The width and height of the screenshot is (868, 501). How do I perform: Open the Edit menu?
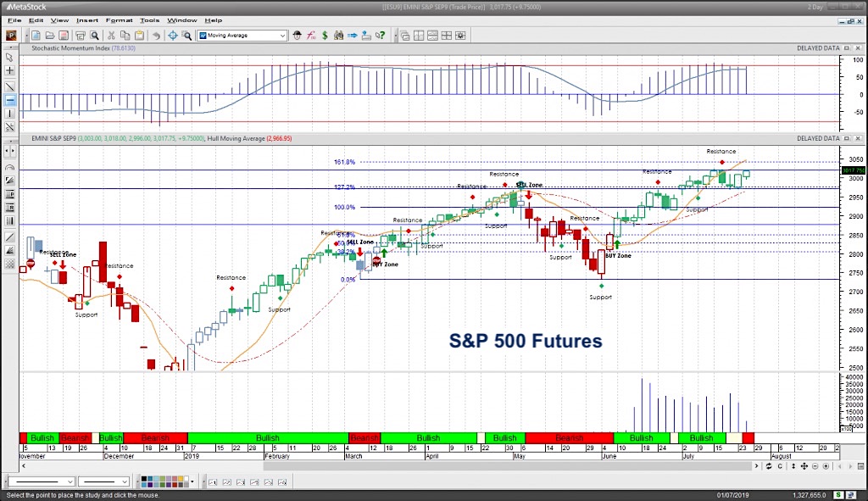[x=36, y=20]
